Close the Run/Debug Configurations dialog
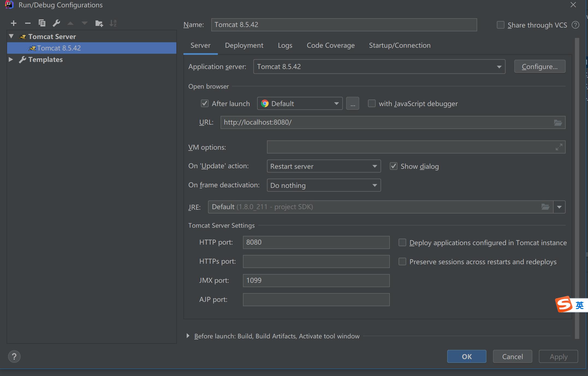Image resolution: width=588 pixels, height=376 pixels. (573, 5)
